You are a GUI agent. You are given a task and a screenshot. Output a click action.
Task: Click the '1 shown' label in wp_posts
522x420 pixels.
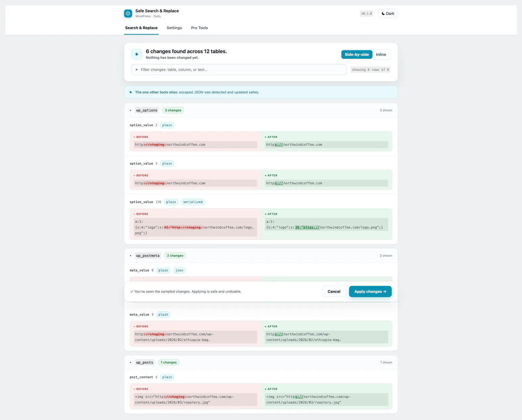pyautogui.click(x=386, y=363)
